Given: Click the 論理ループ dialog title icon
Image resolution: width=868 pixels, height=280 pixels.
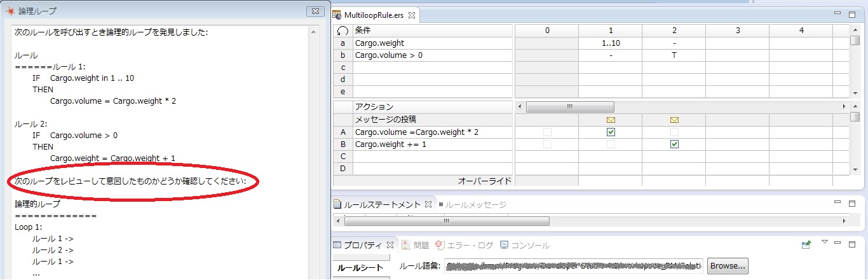Looking at the screenshot, I should pos(10,11).
